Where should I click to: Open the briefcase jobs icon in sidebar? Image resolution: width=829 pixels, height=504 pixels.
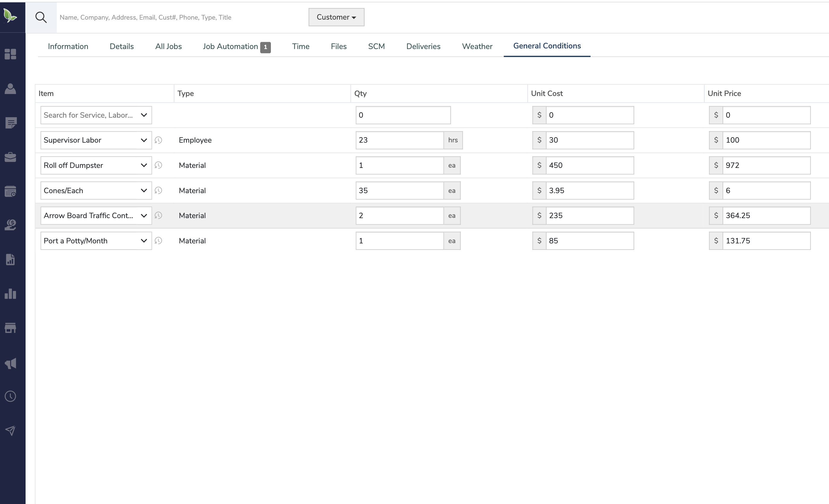point(10,157)
